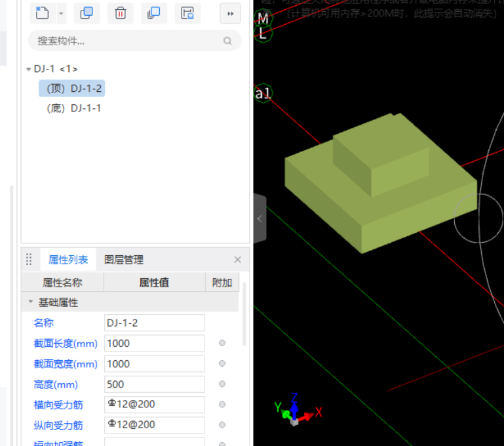Collapse the DJ-1 <1> tree node

[x=28, y=69]
